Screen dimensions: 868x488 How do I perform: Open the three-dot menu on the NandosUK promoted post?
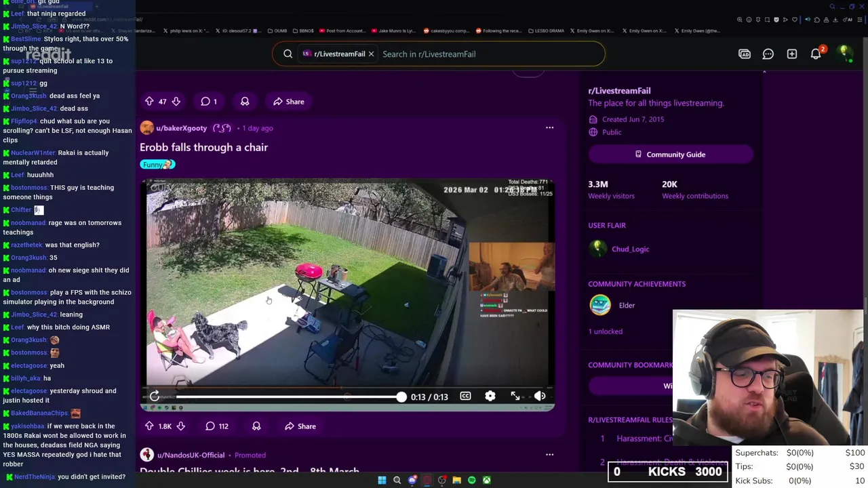click(550, 455)
